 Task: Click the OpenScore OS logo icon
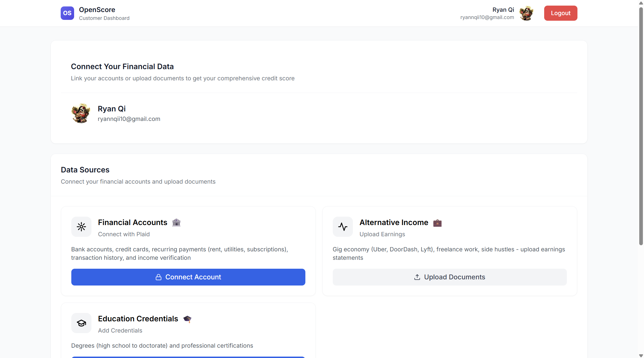pos(67,13)
